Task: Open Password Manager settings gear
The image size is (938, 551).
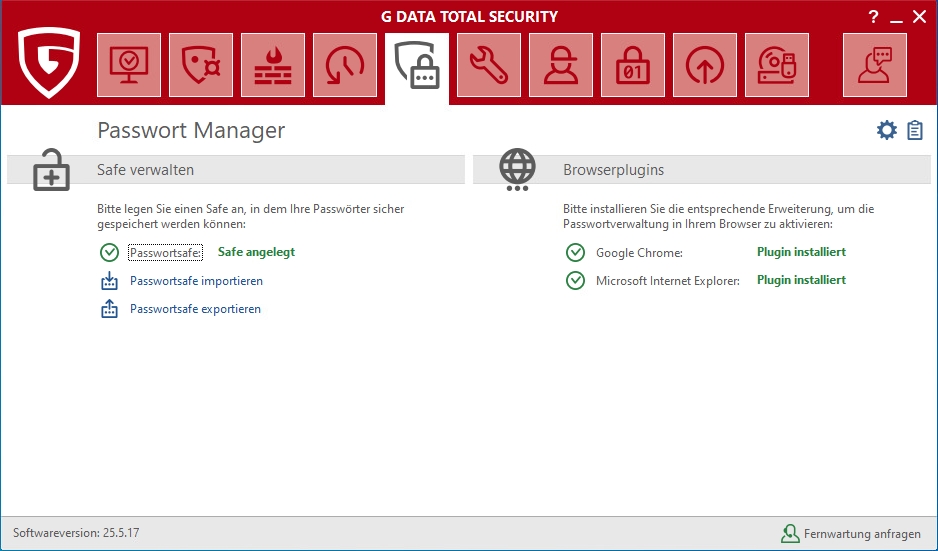Action: (x=886, y=130)
